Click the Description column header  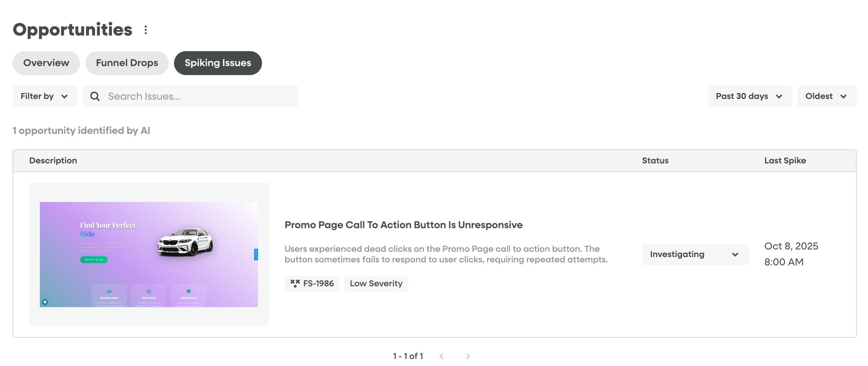point(53,161)
